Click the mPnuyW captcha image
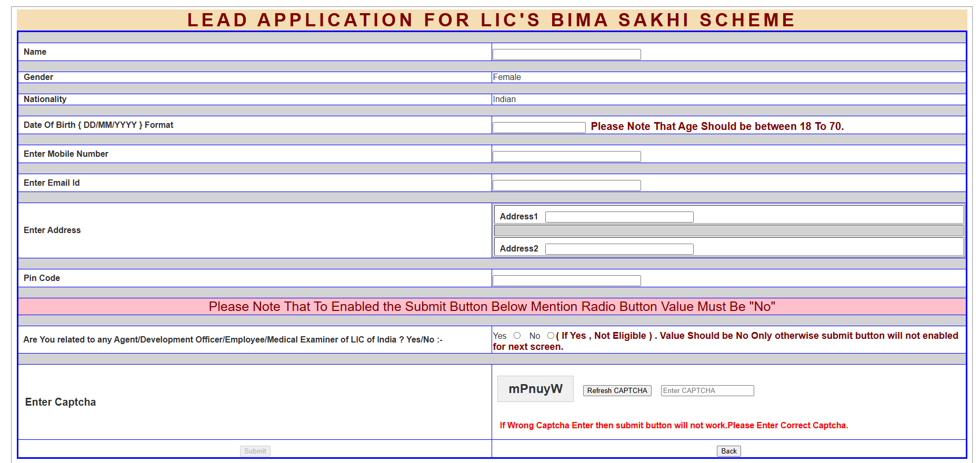The height and width of the screenshot is (463, 980). point(535,389)
